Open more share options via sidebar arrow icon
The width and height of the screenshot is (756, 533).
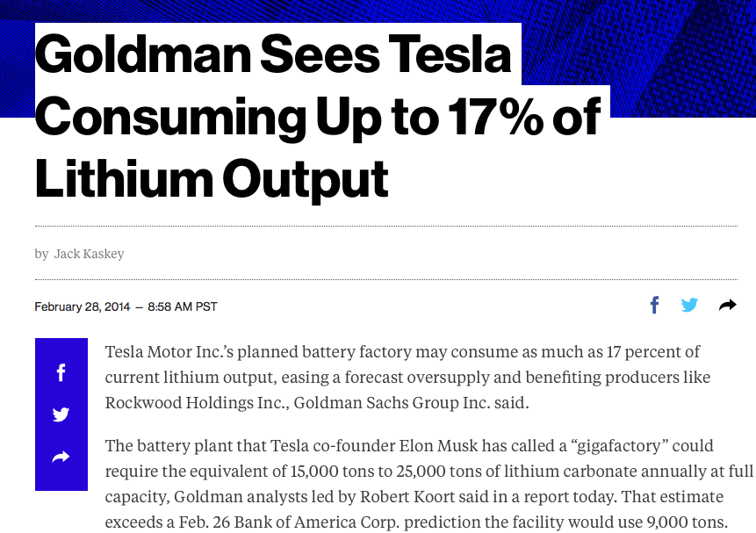pyautogui.click(x=61, y=457)
